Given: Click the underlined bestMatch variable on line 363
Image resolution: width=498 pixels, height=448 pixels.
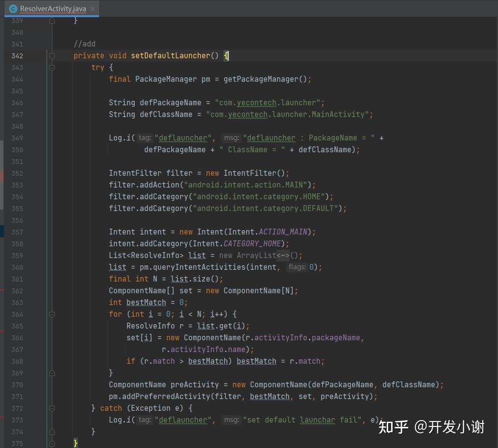Looking at the screenshot, I should (146, 302).
